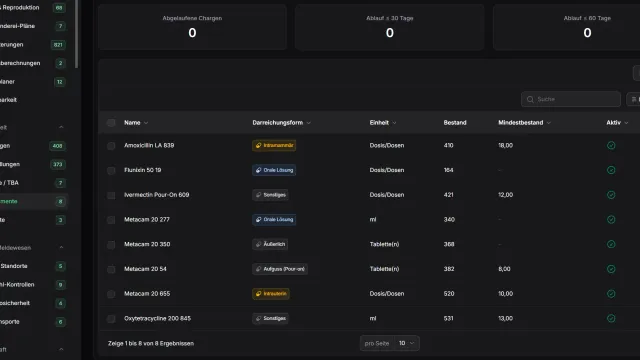Open the Metacam 20 655 entry
Screen dimensions: 640x360
(147, 293)
